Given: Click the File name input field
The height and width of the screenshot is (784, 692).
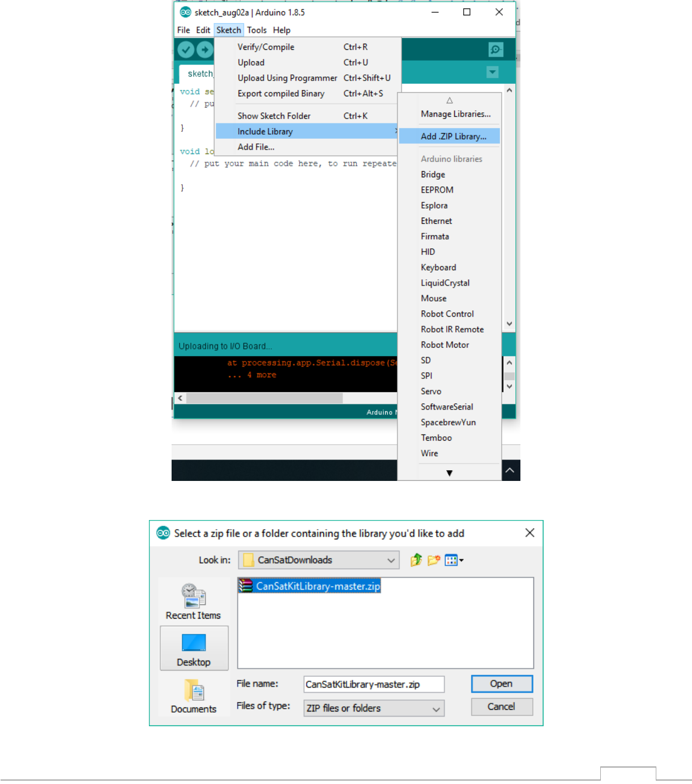Looking at the screenshot, I should pos(374,684).
